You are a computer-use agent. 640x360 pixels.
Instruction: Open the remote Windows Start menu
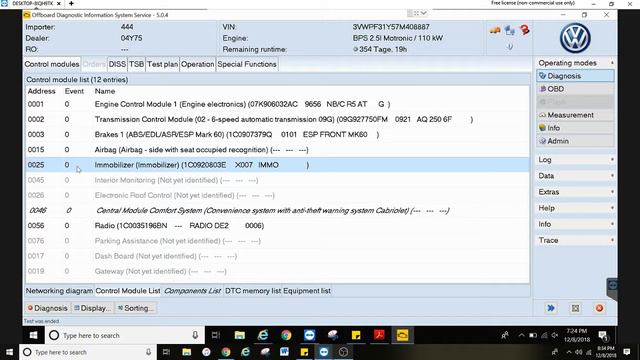tap(33, 335)
